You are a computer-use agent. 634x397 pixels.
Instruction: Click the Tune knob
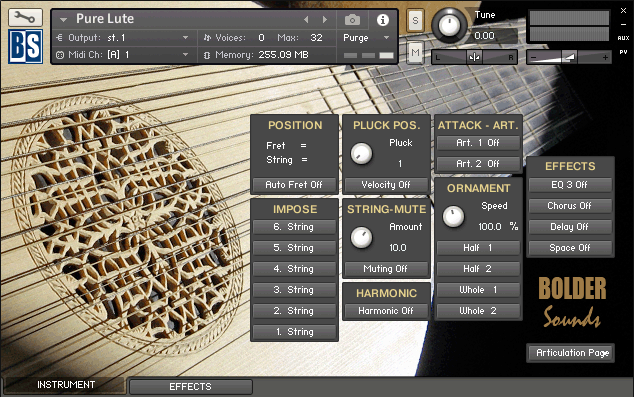coord(449,25)
